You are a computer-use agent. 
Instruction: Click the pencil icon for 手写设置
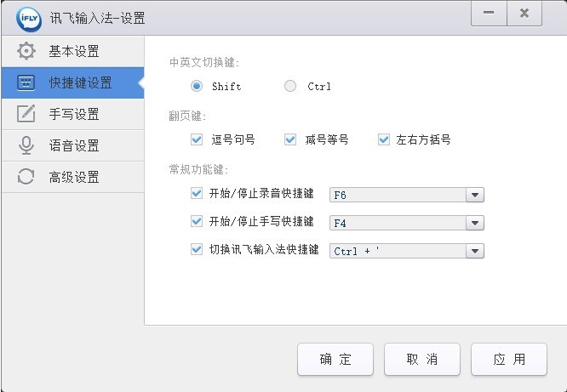pyautogui.click(x=26, y=114)
